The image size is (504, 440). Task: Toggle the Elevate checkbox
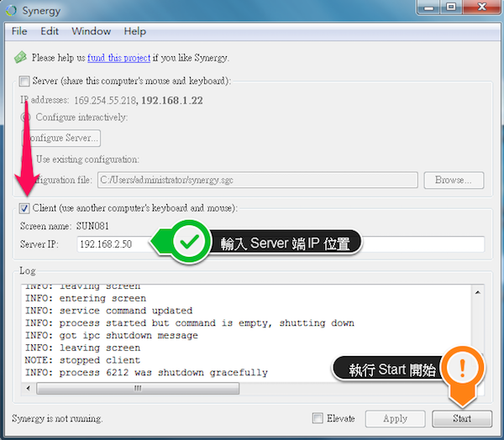click(x=318, y=418)
